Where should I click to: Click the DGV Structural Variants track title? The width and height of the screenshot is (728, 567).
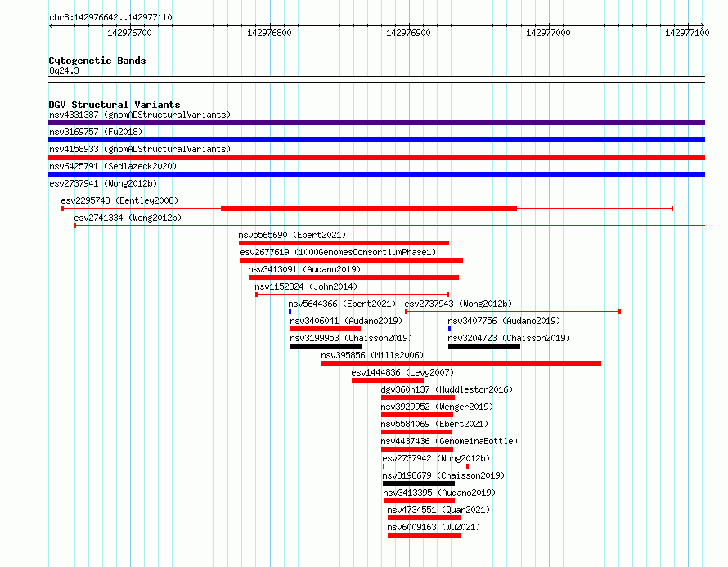(x=115, y=105)
